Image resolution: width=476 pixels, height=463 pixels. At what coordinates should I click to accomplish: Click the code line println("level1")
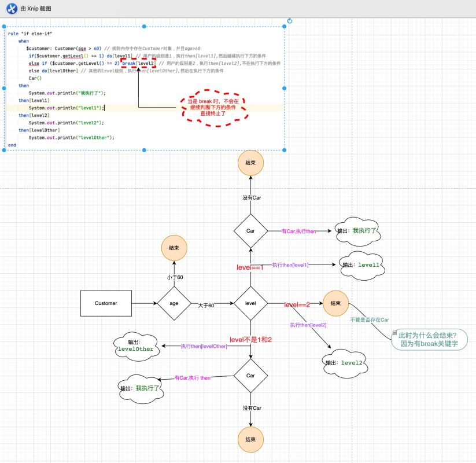point(67,108)
